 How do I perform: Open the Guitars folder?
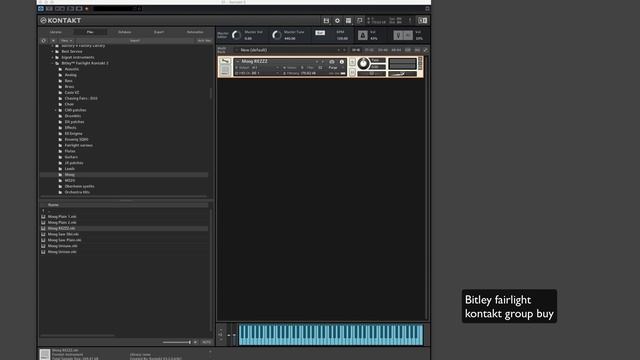tap(71, 157)
